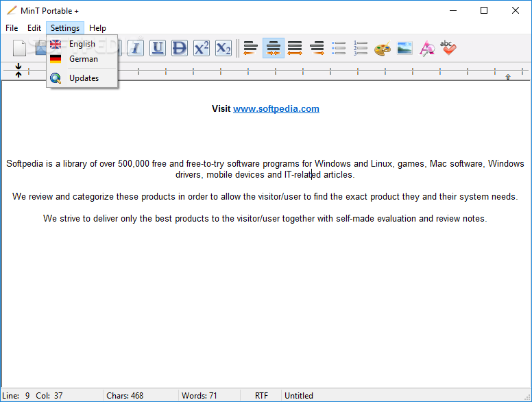532x402 pixels.
Task: Justify the text alignment
Action: (295, 48)
